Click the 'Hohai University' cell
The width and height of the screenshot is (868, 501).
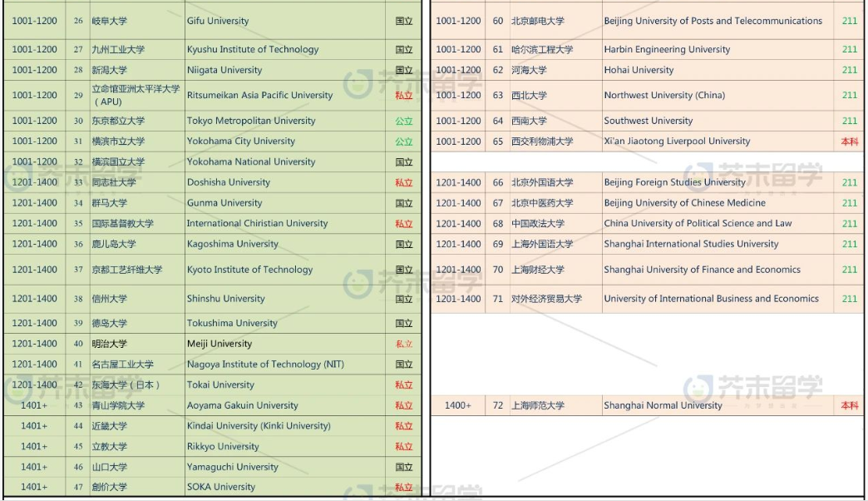pos(718,71)
